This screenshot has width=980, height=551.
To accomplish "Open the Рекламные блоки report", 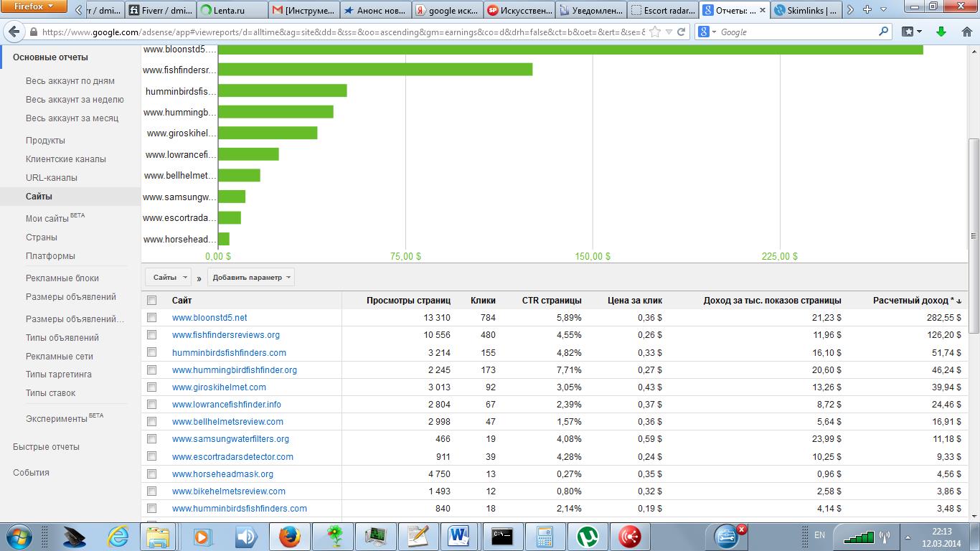I will (x=62, y=278).
